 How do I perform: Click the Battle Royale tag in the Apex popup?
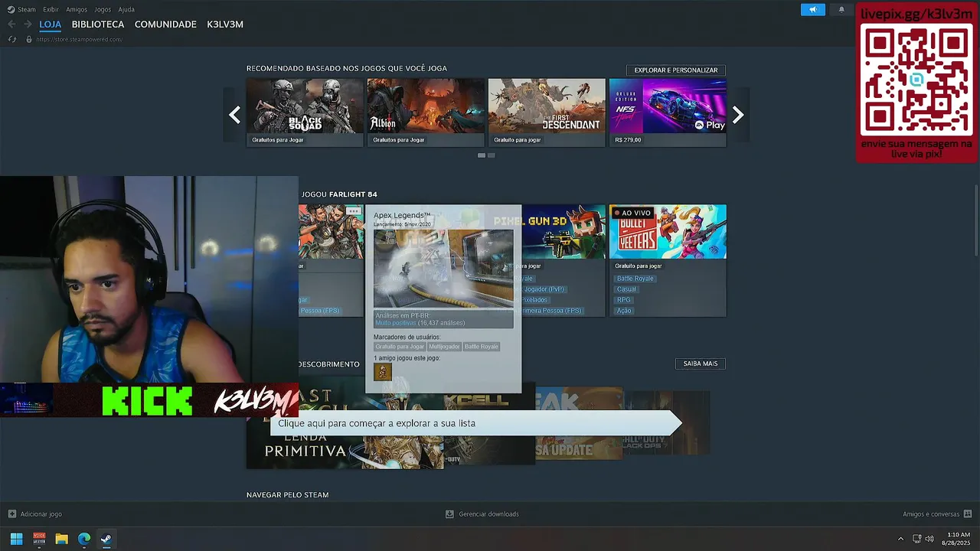482,347
